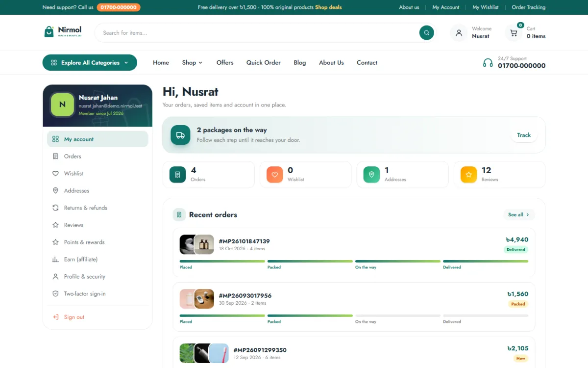588x368 pixels.
Task: Open the My Wishlist top link
Action: coord(486,7)
